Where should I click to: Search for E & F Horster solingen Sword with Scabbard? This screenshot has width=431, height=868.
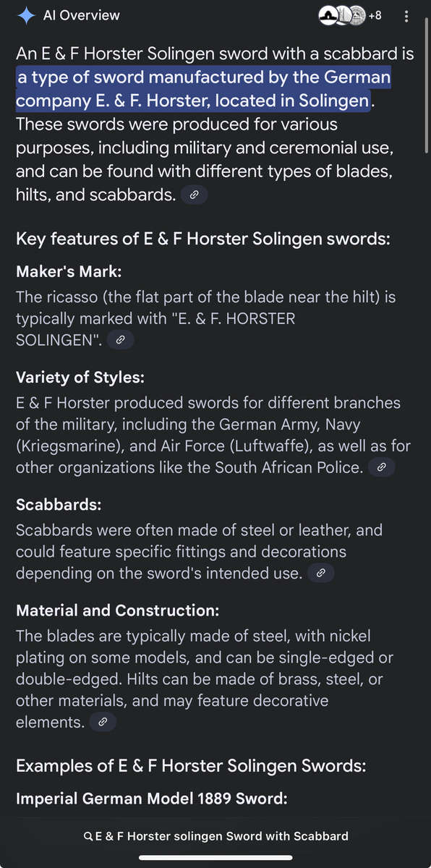point(215,836)
